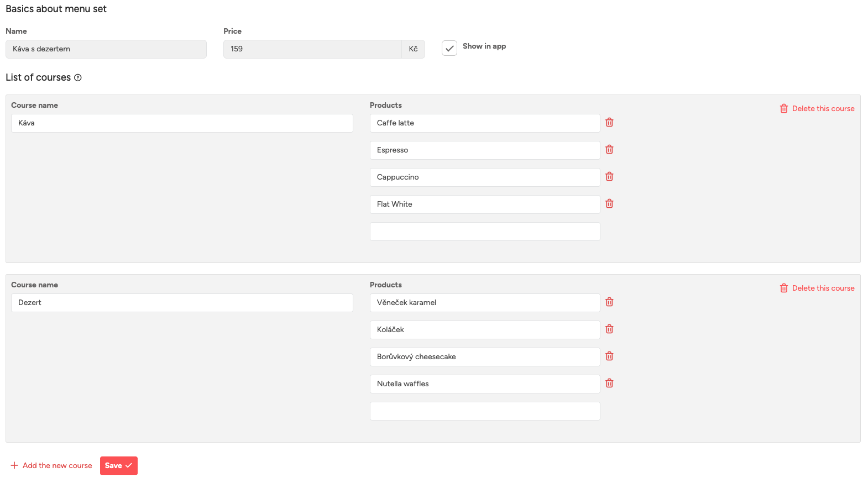Click the Flat White product field
Screen dimensions: 868x478
485,204
